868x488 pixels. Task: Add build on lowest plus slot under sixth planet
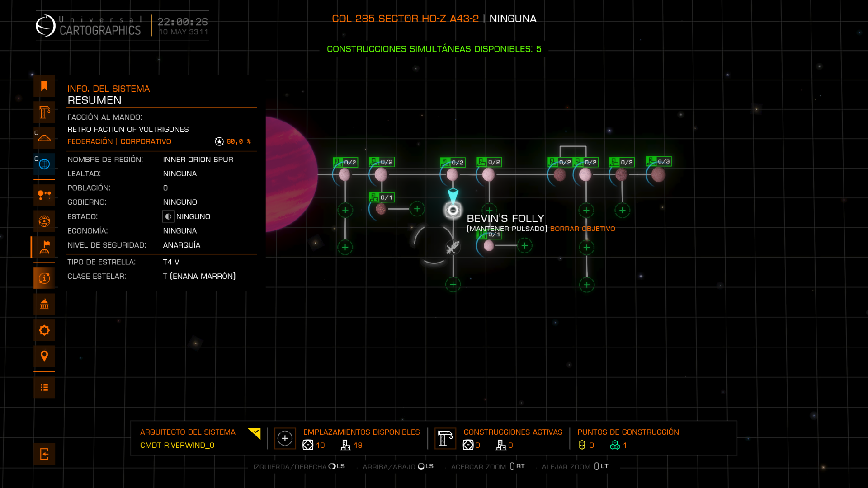pos(587,285)
